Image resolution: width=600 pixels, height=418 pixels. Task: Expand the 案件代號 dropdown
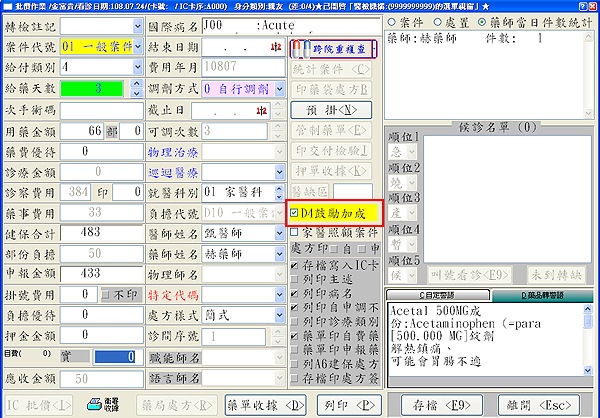137,46
